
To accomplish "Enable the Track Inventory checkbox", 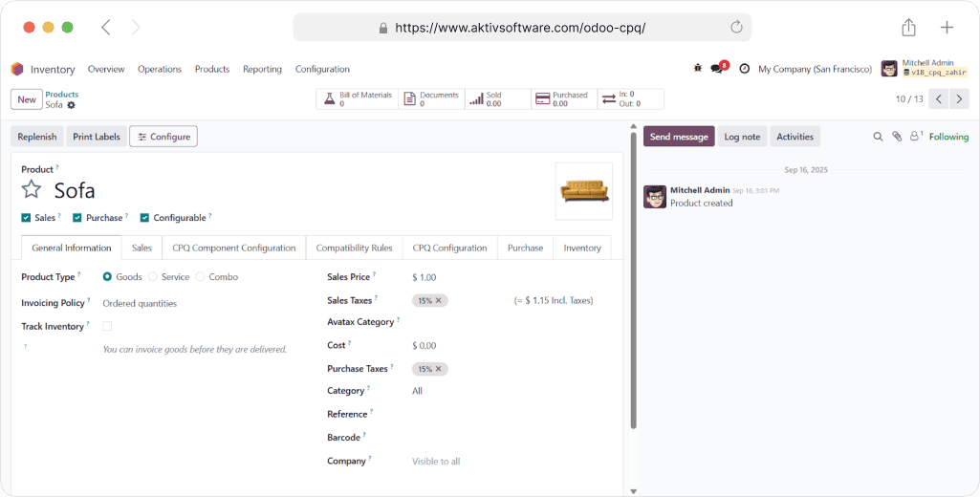I will click(107, 326).
